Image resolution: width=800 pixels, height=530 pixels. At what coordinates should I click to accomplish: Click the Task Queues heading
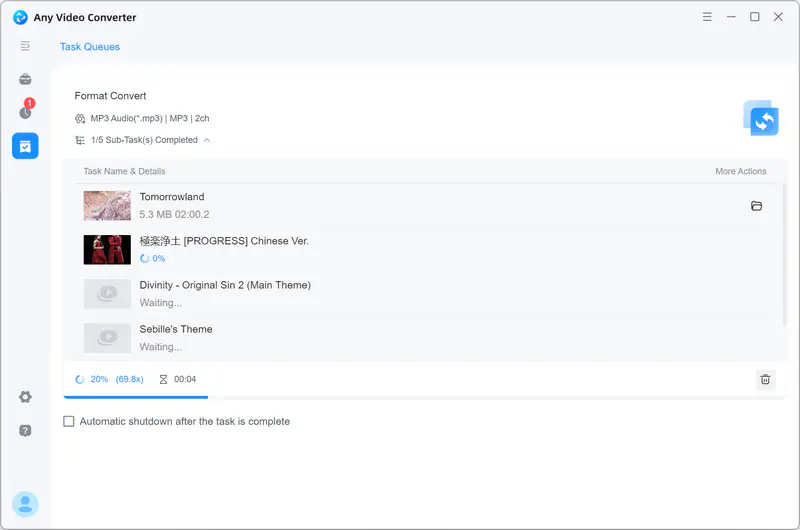click(90, 46)
